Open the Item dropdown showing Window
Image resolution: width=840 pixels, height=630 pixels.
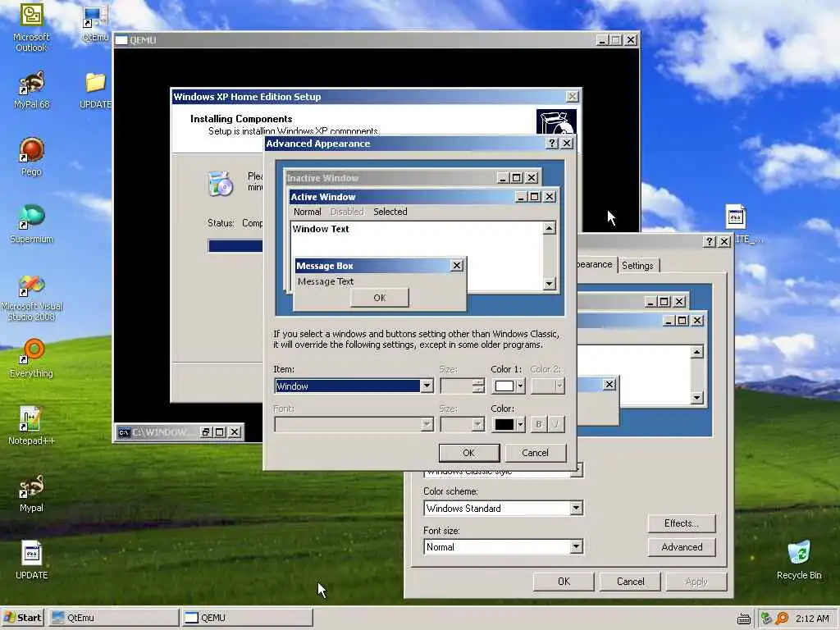click(427, 386)
